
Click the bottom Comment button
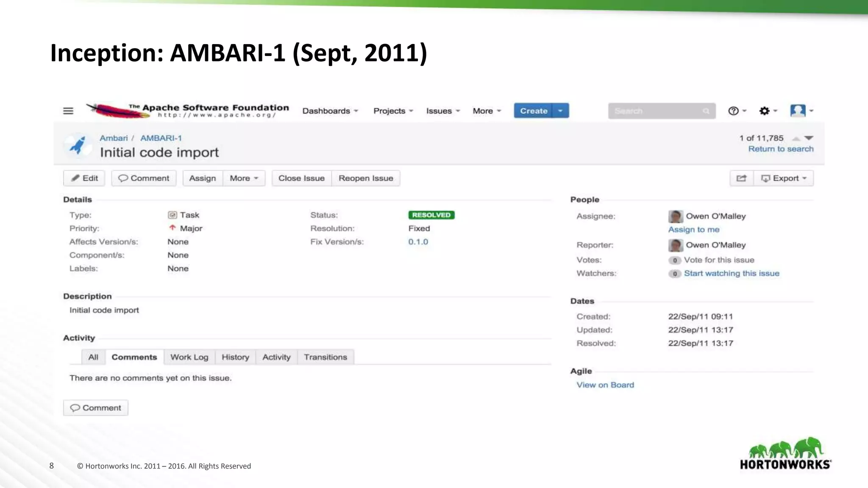pyautogui.click(x=96, y=408)
